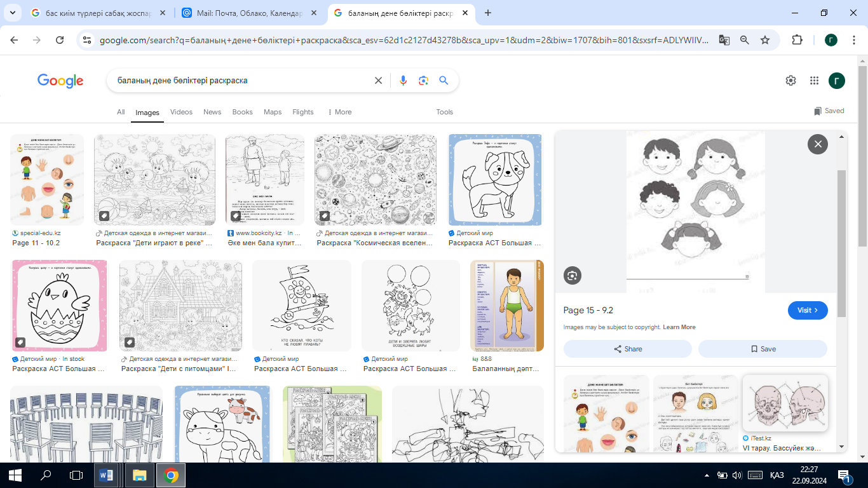Show hidden system tray icons arrow
The image size is (868, 488).
(x=707, y=475)
